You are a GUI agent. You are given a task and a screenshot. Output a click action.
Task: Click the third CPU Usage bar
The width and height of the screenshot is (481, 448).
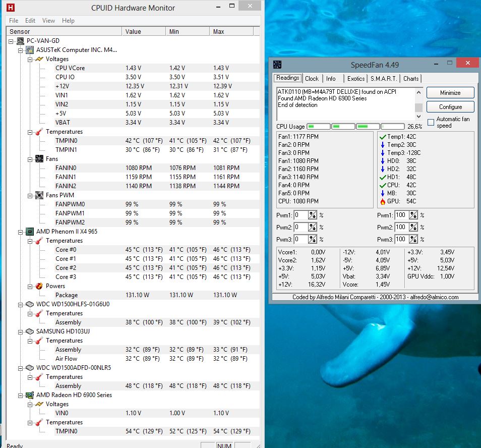368,127
